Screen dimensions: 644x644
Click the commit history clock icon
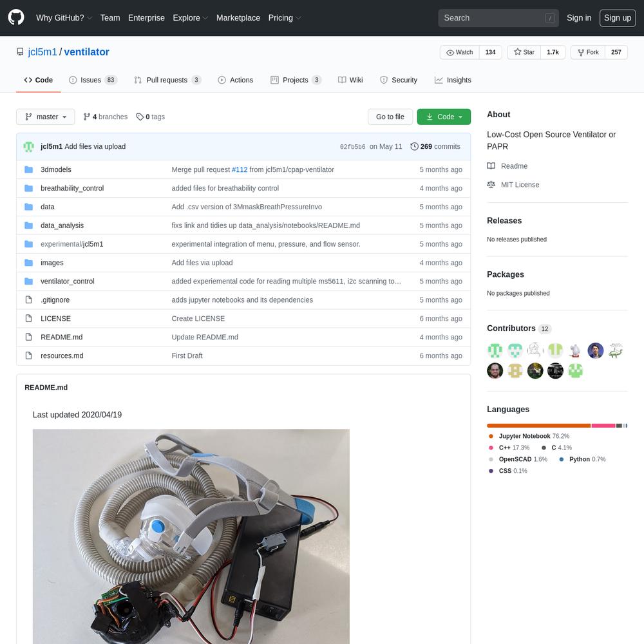414,146
